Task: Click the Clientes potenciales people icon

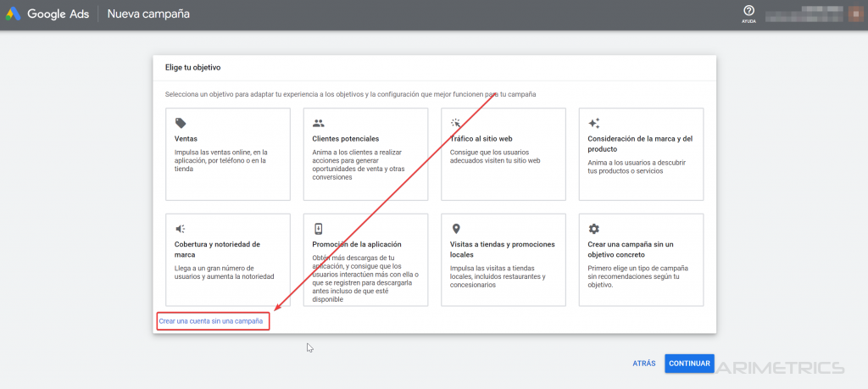Action: coord(318,123)
